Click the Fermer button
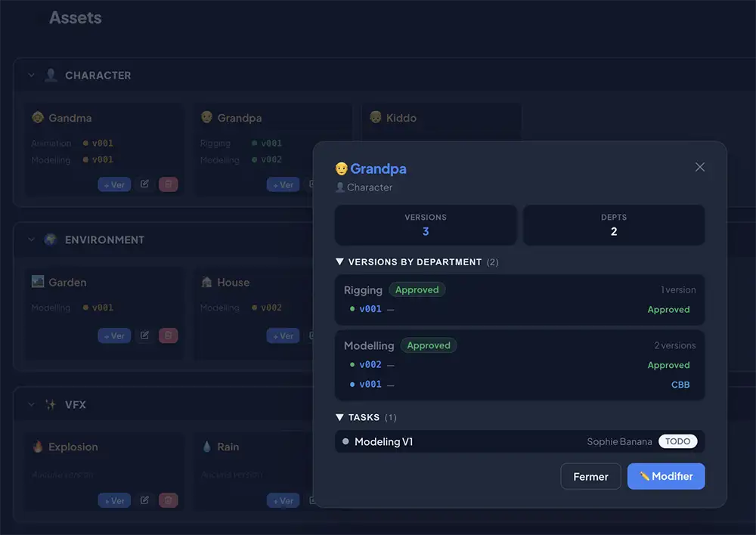Screen dimensions: 756x535 (590, 476)
